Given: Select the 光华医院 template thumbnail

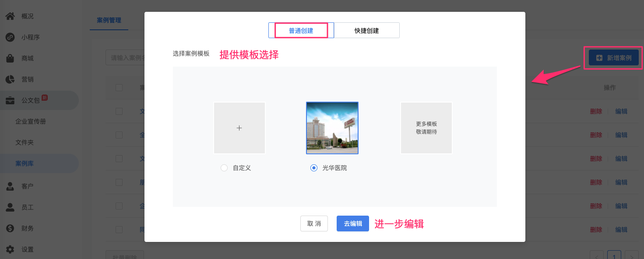Looking at the screenshot, I should point(332,128).
